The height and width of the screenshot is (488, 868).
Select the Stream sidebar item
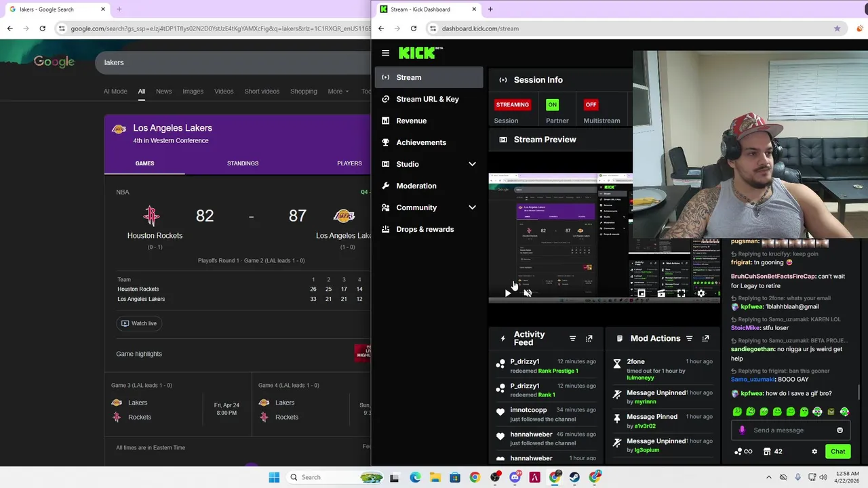pos(429,77)
